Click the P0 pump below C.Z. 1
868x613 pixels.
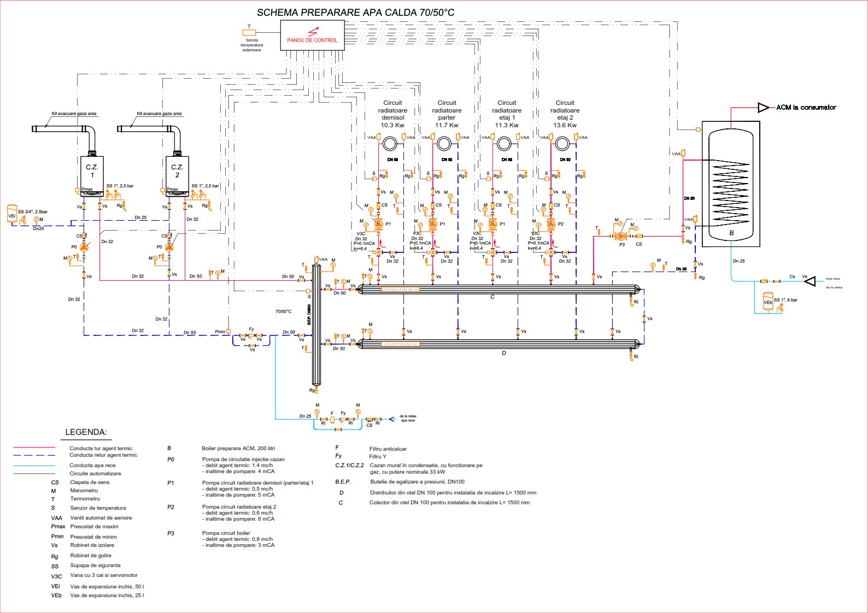coord(84,247)
